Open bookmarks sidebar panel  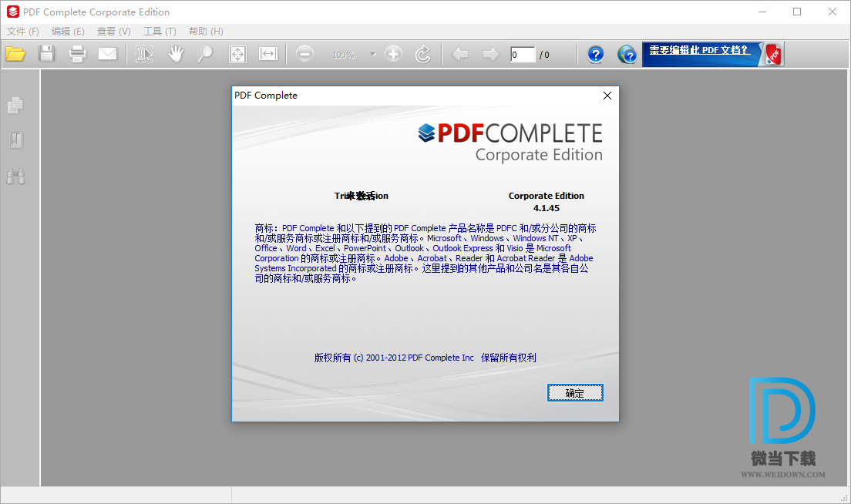(x=16, y=140)
